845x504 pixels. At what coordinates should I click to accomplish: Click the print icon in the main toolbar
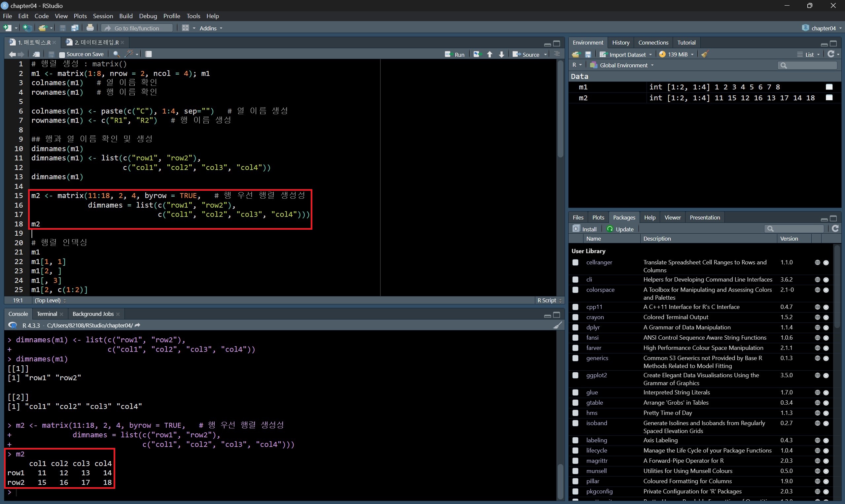pos(90,28)
